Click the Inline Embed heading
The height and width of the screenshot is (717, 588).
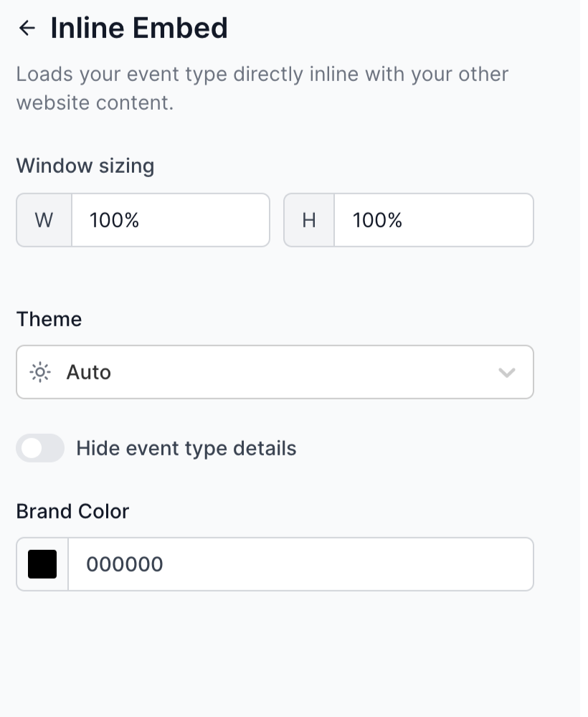pos(138,28)
